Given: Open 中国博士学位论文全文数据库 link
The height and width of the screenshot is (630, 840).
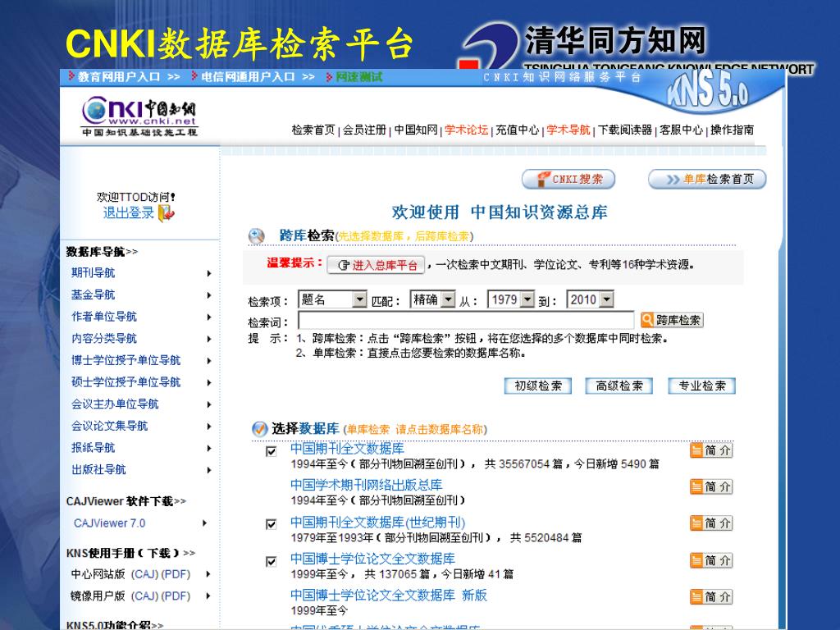Looking at the screenshot, I should point(373,559).
